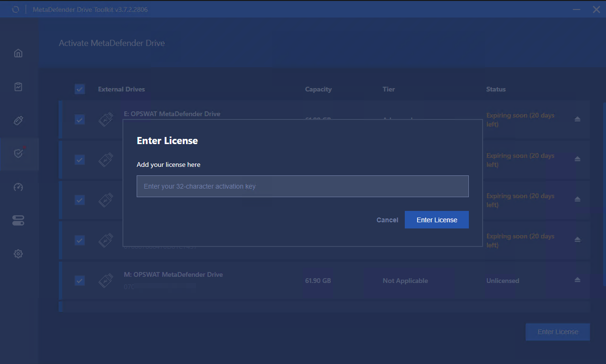Cancel the Enter License dialog
The width and height of the screenshot is (606, 364).
(x=387, y=220)
